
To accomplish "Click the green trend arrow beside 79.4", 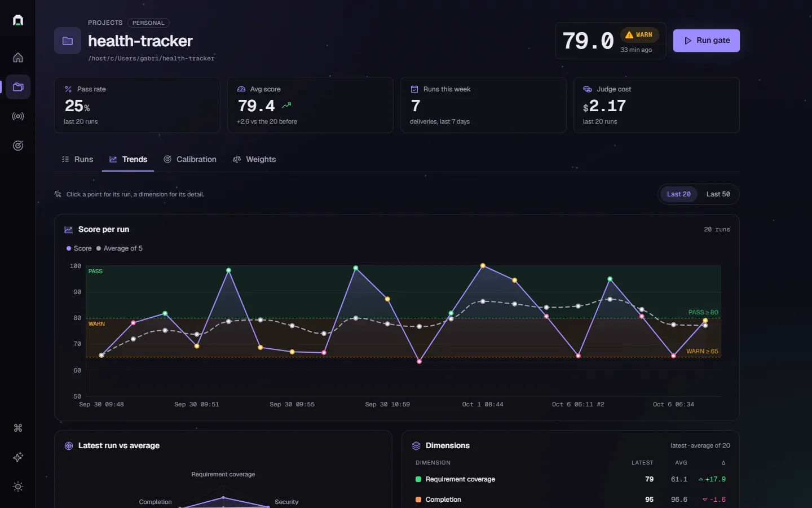I will pyautogui.click(x=286, y=105).
